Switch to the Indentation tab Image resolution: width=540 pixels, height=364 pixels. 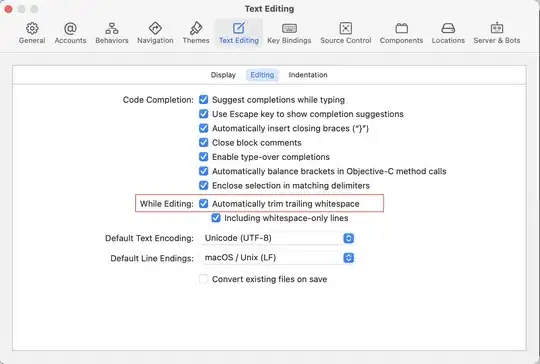point(308,75)
